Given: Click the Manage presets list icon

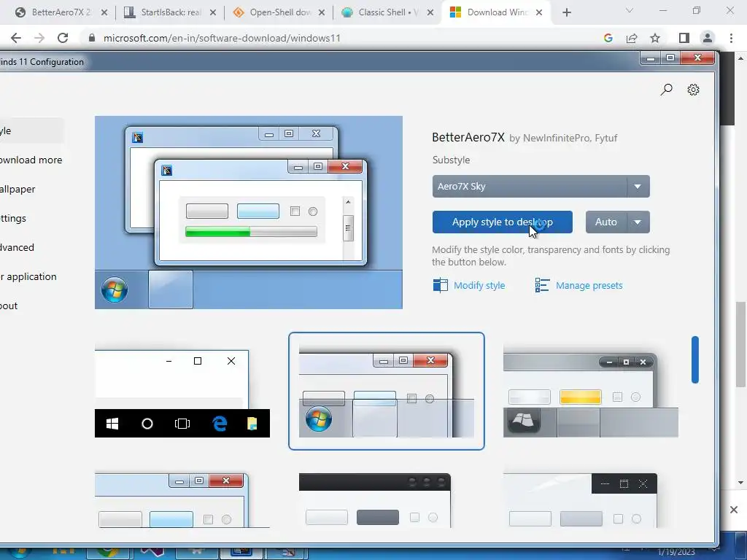Looking at the screenshot, I should coord(542,285).
